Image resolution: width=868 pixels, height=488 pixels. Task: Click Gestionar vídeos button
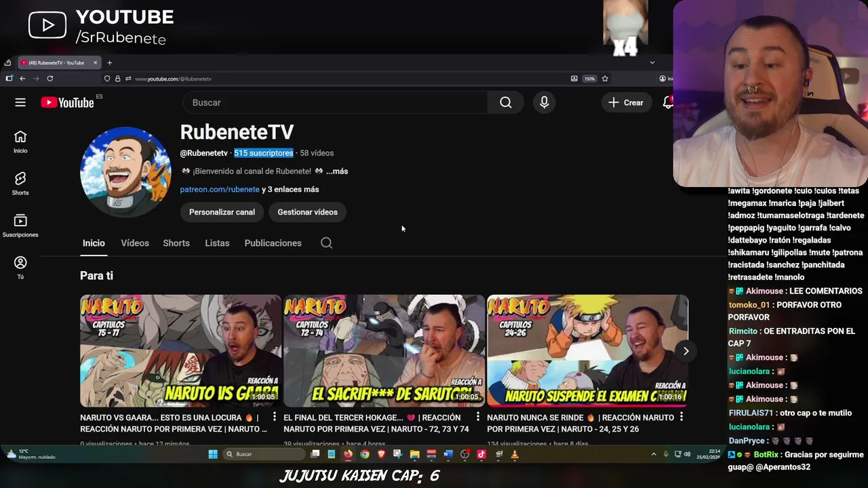(307, 212)
